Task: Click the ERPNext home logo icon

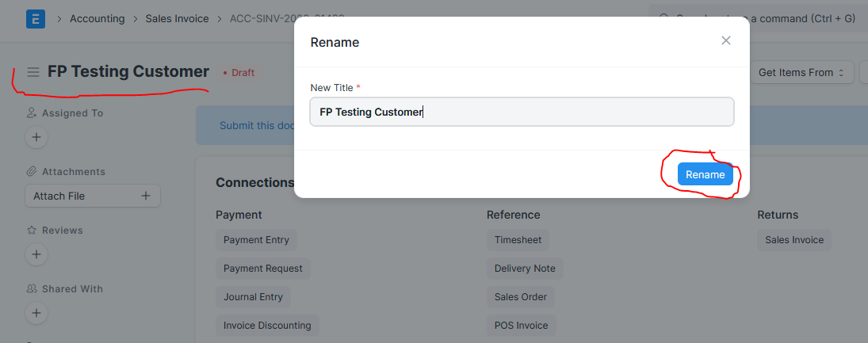Action: click(x=36, y=19)
